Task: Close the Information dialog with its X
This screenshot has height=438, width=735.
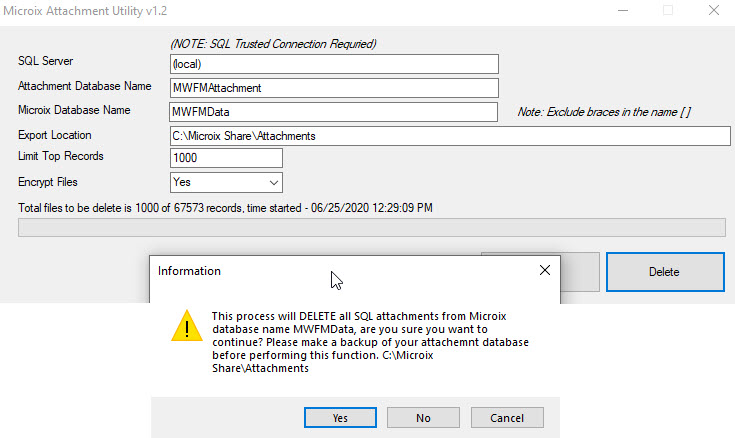Action: 545,270
